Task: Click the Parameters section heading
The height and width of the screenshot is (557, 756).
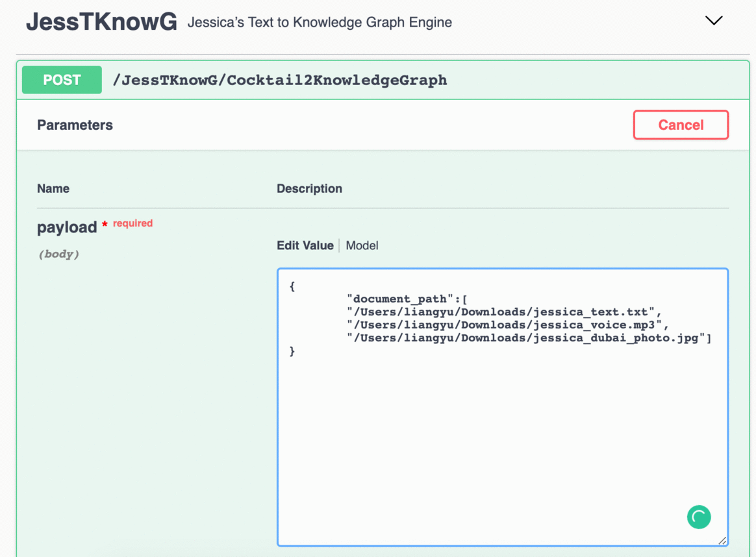Action: pos(75,125)
